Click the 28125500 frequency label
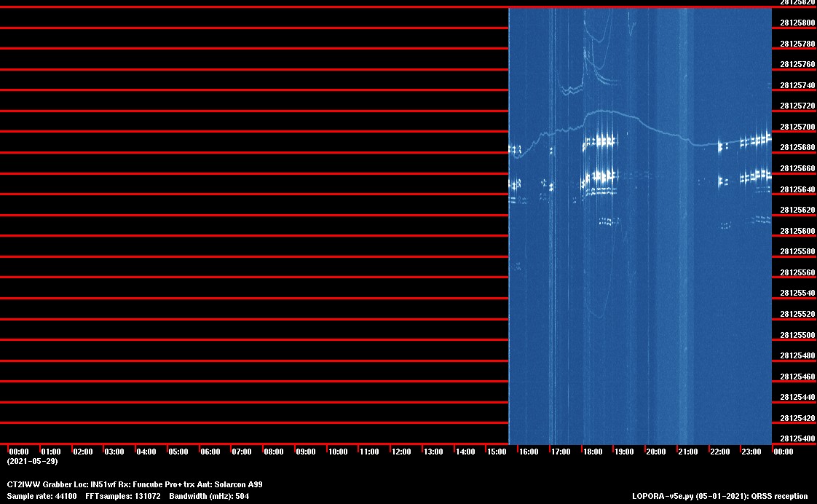Screen dimensions: 817x504 pyautogui.click(x=797, y=335)
